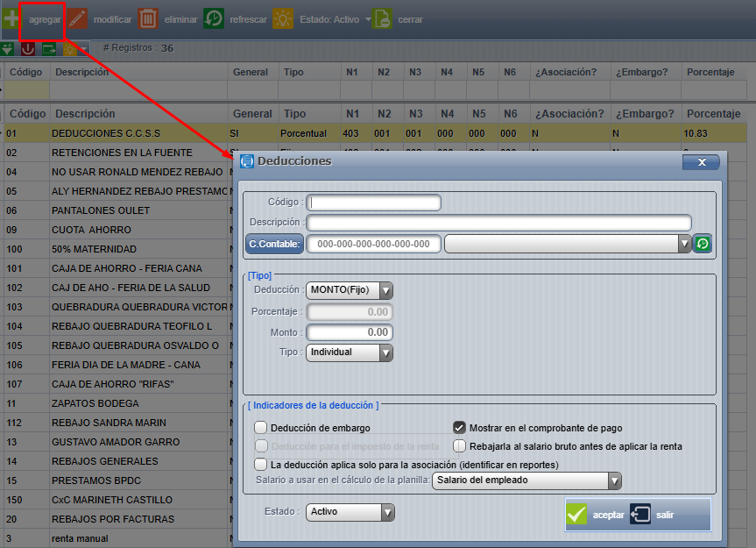Image resolution: width=756 pixels, height=548 pixels.
Task: Click the Código filter cell in grid
Action: click(27, 89)
